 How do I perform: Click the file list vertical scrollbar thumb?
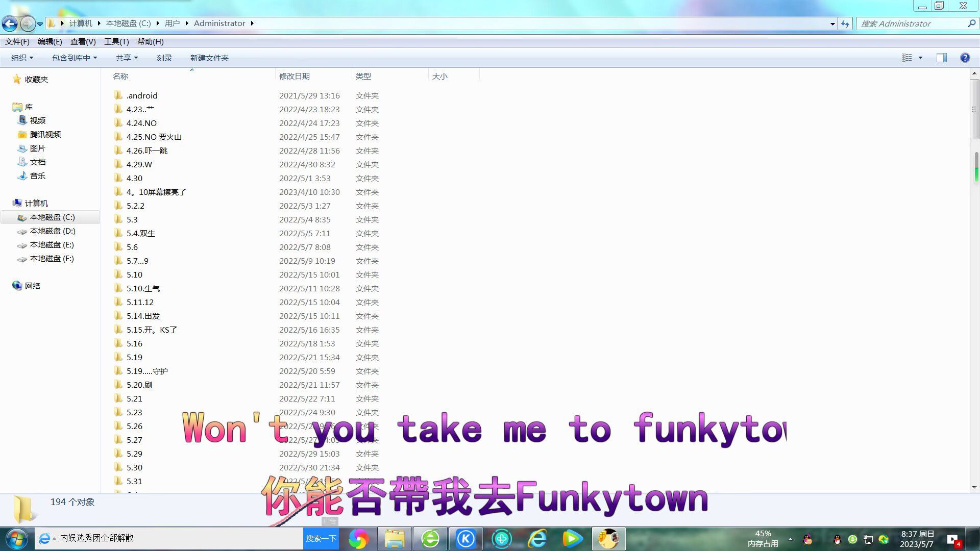click(974, 109)
